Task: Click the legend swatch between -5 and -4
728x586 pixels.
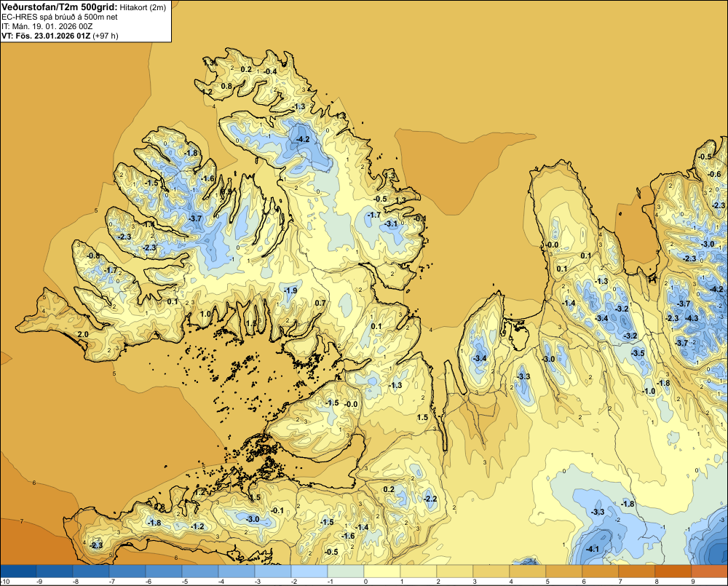Action: 200,571
